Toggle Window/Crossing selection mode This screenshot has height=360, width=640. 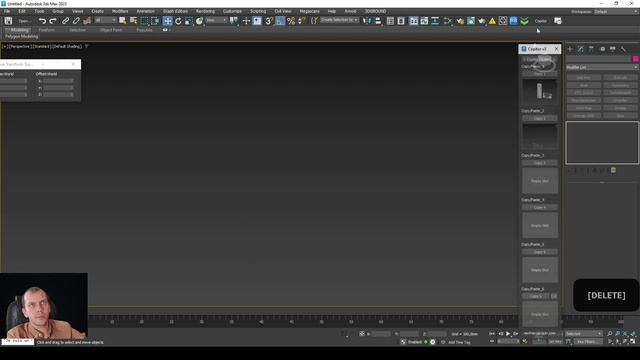[156, 21]
